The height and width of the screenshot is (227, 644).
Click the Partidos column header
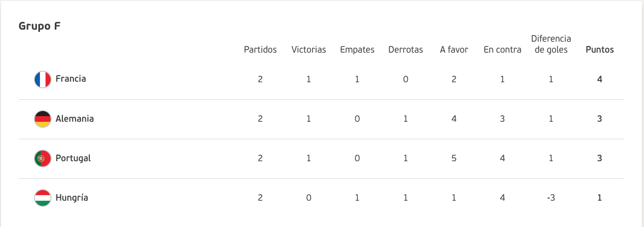coord(261,50)
